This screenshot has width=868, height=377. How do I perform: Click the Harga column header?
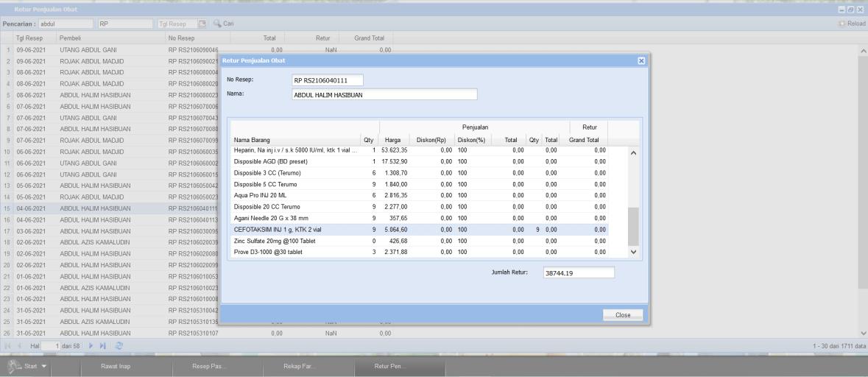pos(393,140)
